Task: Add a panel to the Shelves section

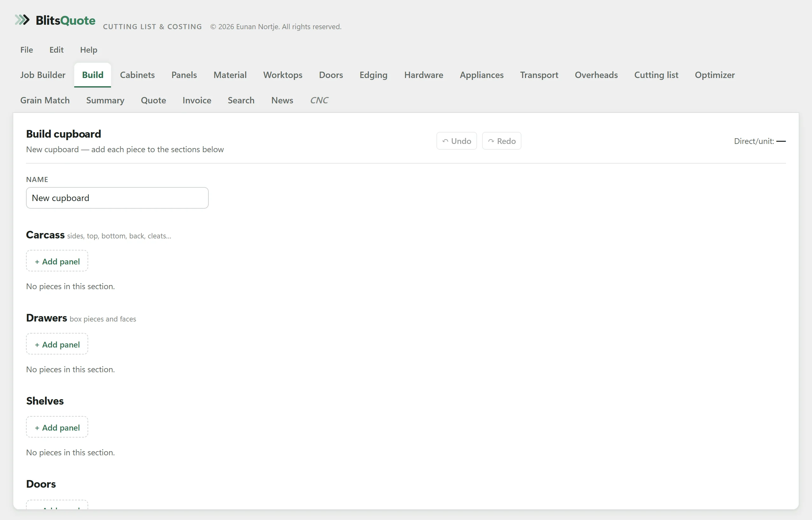Action: tap(57, 427)
